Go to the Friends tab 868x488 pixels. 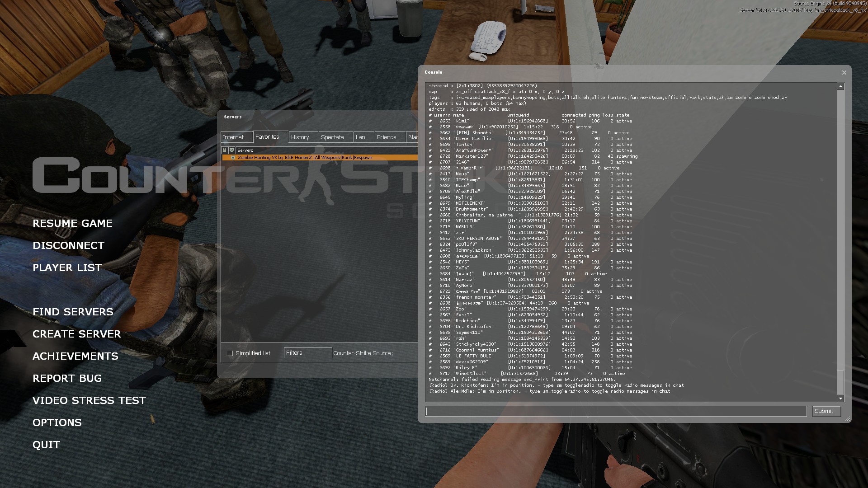click(390, 137)
